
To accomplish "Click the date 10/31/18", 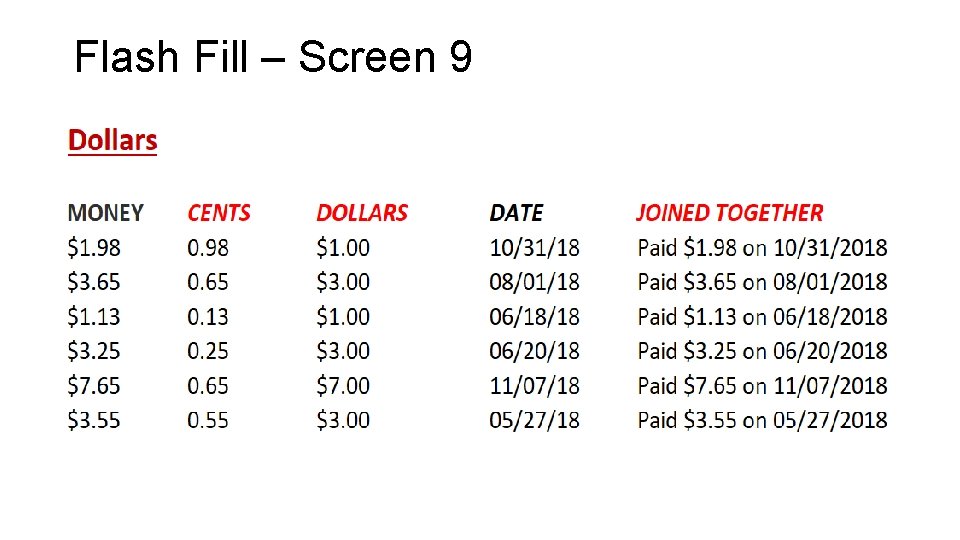I will pos(534,247).
